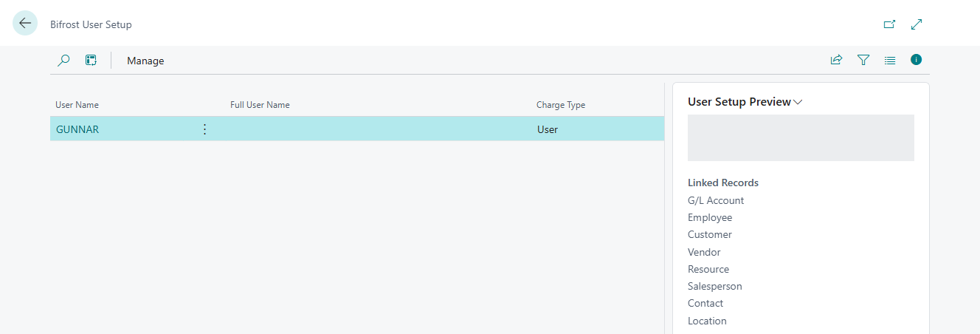
Task: Click the expand page diagonal arrows icon
Action: coord(917,24)
